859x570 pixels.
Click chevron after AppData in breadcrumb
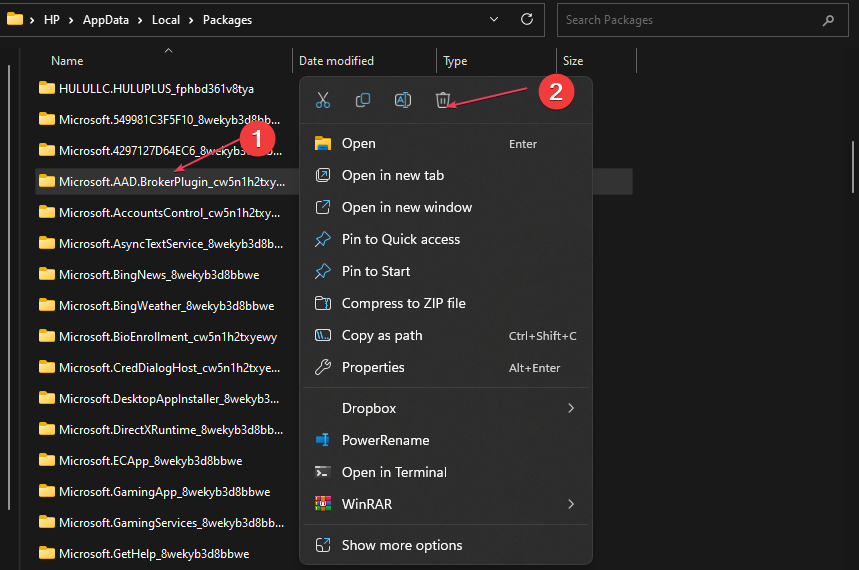click(x=140, y=20)
